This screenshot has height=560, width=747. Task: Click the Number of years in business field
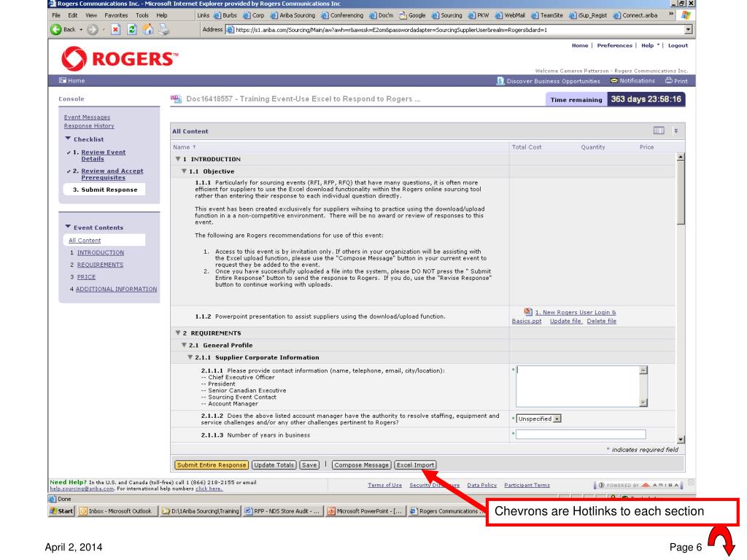tap(581, 435)
